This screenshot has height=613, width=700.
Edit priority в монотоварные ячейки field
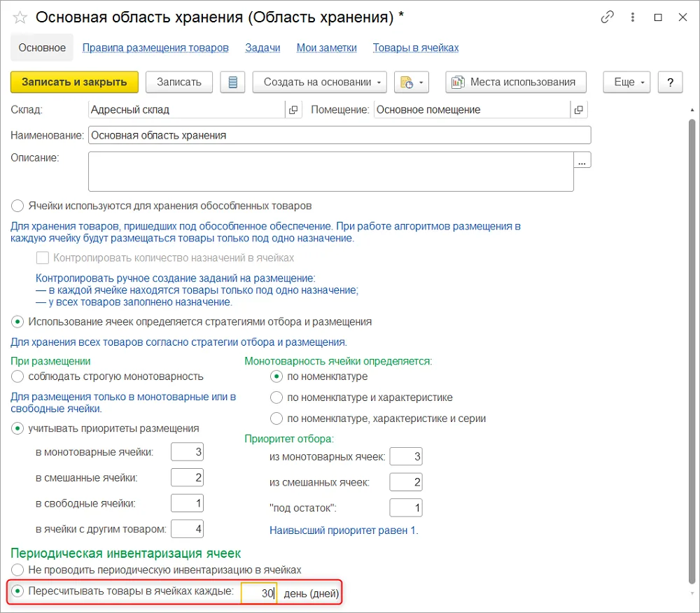[187, 452]
